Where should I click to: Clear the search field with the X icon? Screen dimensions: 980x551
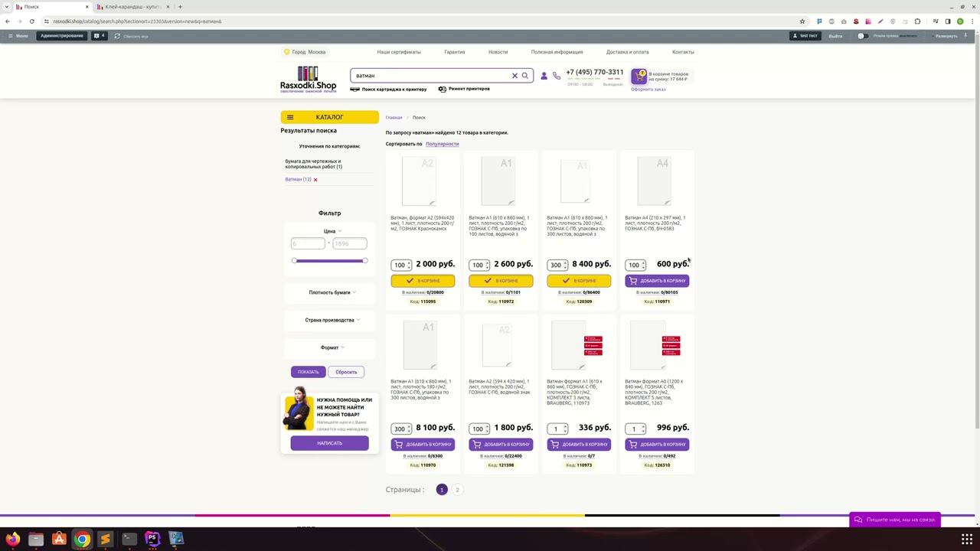pyautogui.click(x=514, y=76)
